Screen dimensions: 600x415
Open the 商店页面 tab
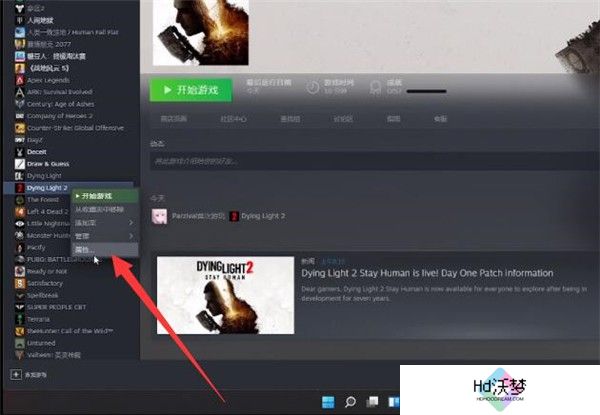174,119
